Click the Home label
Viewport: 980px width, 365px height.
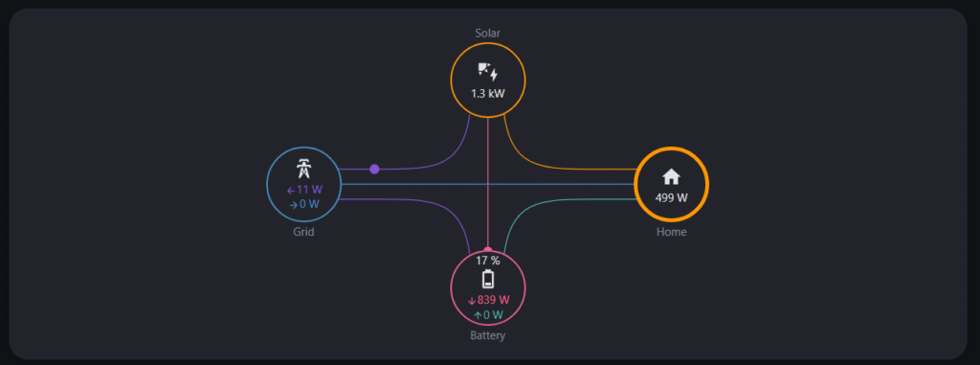[x=671, y=232]
